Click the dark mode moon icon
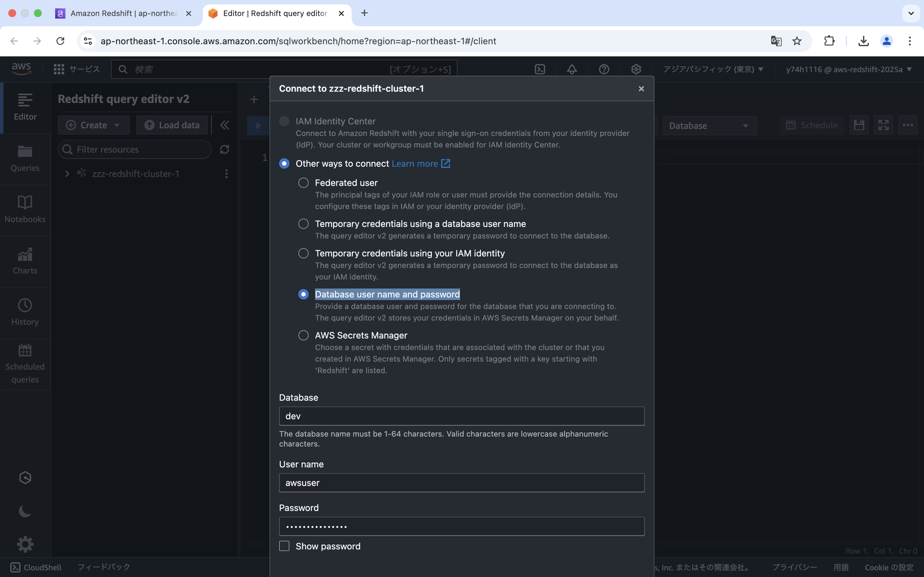924x577 pixels. [25, 511]
